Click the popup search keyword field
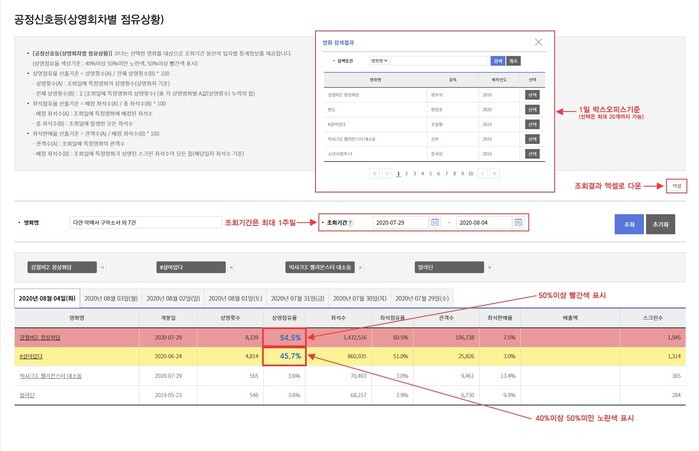699x451 pixels. pyautogui.click(x=439, y=61)
